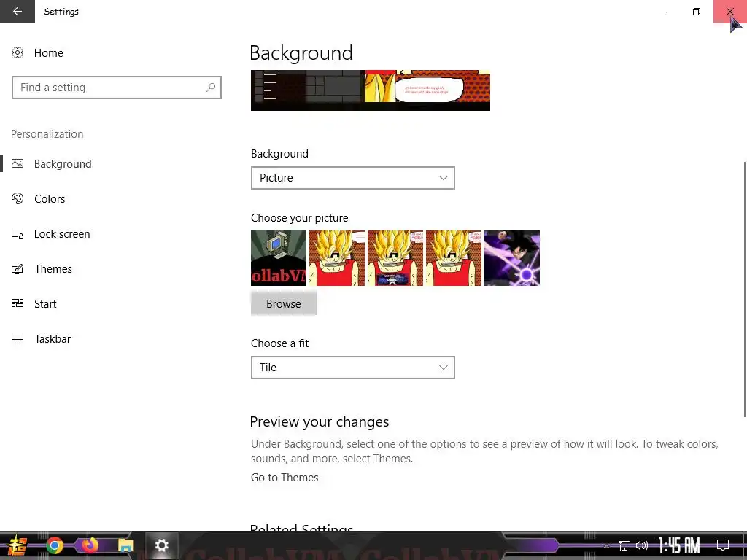The image size is (747, 560).
Task: Click the 1:45 AM taskbar clock
Action: (679, 545)
